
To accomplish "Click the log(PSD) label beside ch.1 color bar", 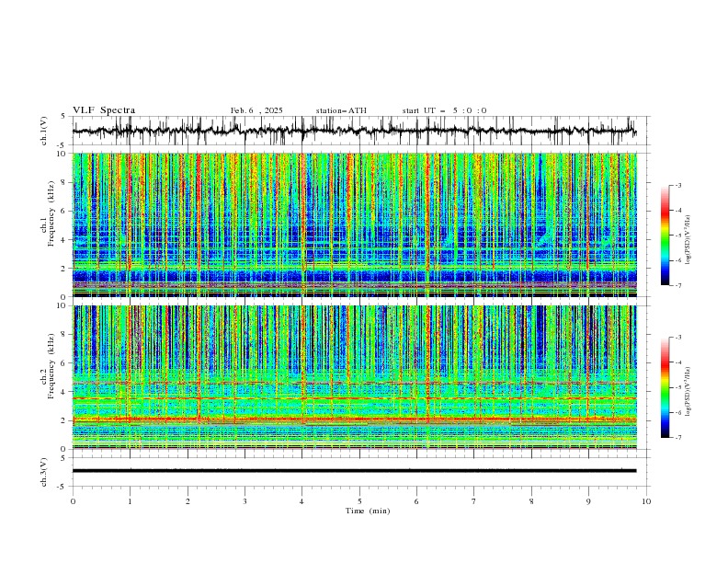I will pos(688,240).
